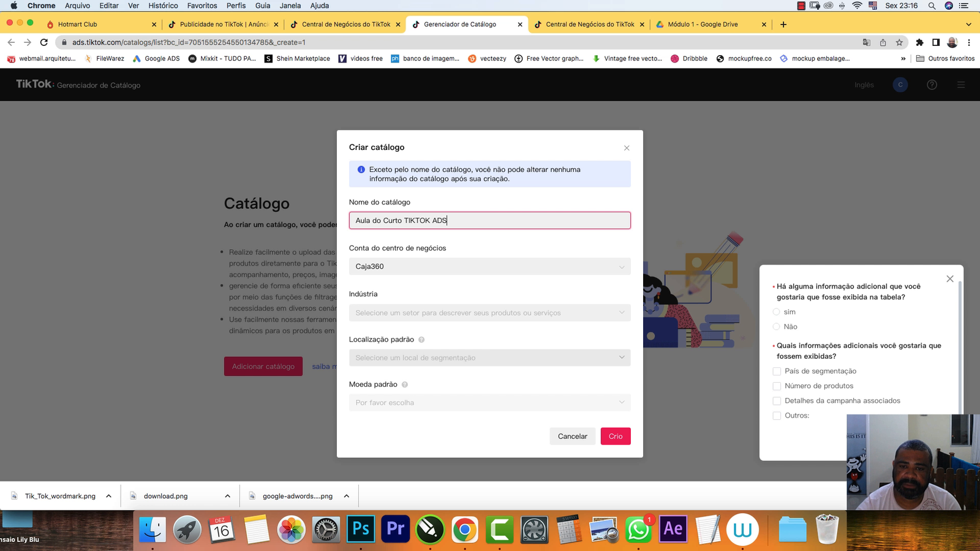Image resolution: width=980 pixels, height=551 pixels.
Task: Open Outros favoritos bookmarks folder
Action: click(x=945, y=59)
